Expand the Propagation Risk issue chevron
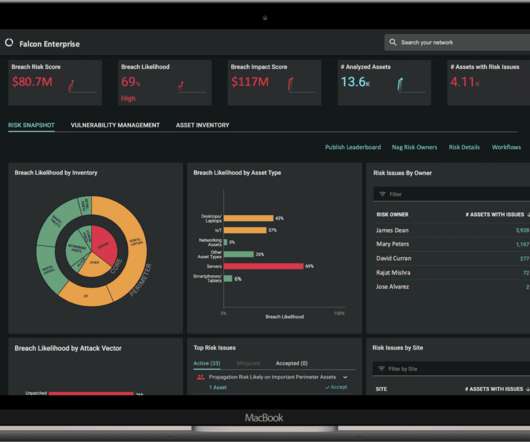Image resolution: width=530 pixels, height=442 pixels. point(345,377)
